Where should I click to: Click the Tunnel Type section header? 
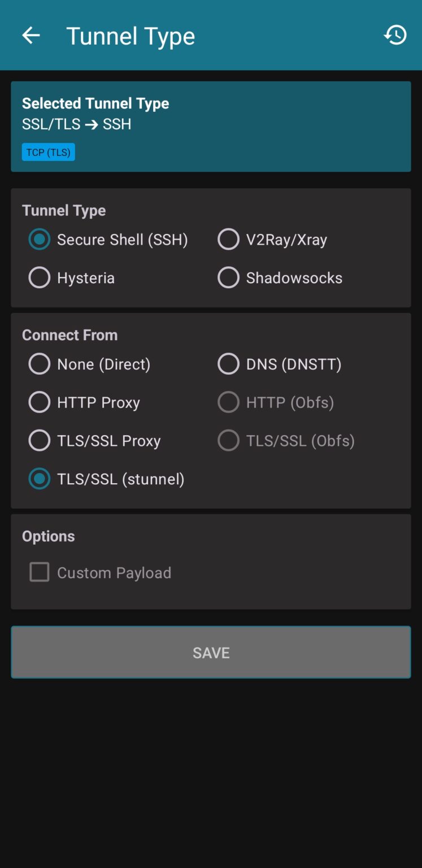click(63, 210)
